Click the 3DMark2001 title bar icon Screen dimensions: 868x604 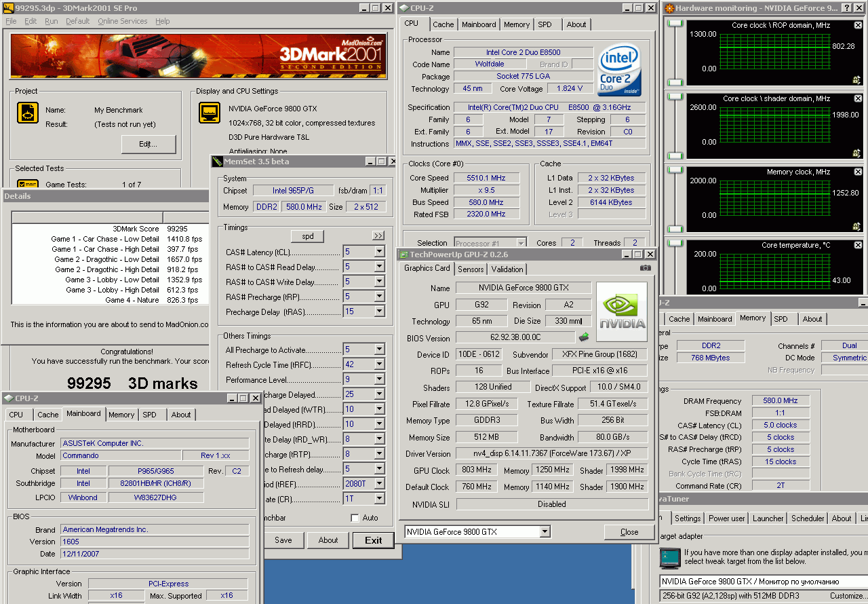9,8
